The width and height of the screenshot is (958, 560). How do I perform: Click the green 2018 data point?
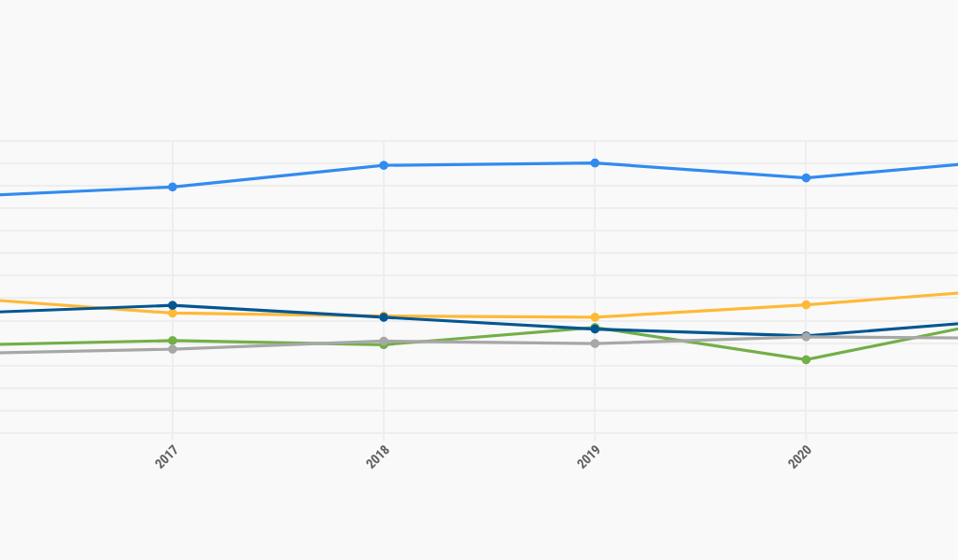click(384, 345)
